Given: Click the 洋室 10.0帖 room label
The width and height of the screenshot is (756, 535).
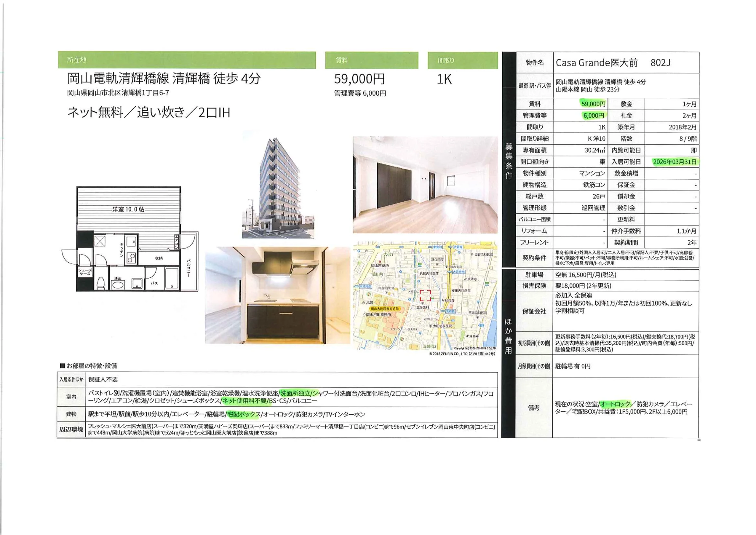Looking at the screenshot, I should click(128, 209).
